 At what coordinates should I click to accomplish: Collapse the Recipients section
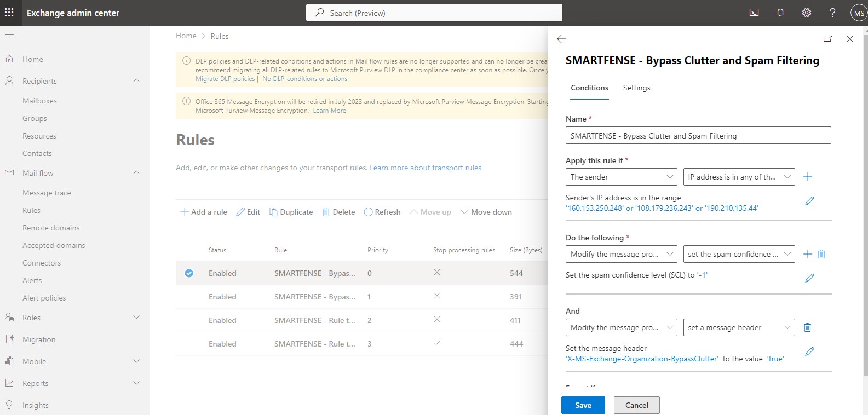coord(136,81)
